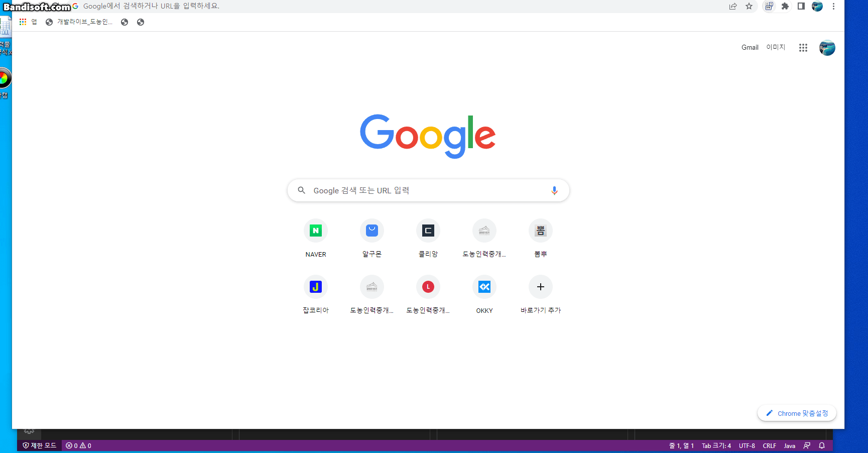
Task: Click the magnifier icon in search box
Action: tap(302, 190)
